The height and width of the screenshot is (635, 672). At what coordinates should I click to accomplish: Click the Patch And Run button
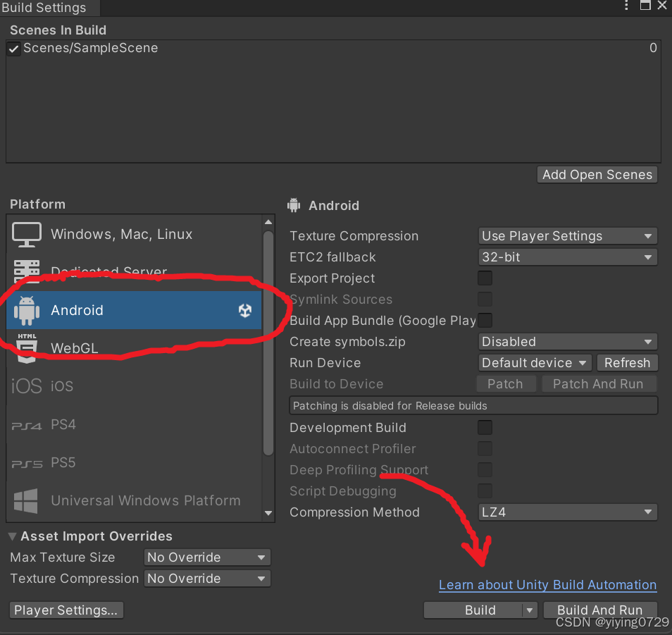tap(598, 383)
